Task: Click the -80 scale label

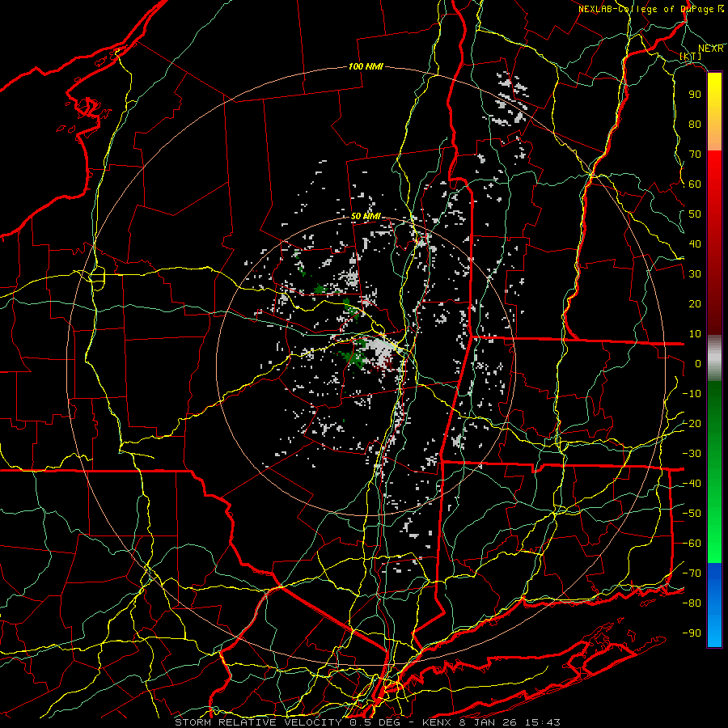Action: tap(692, 603)
